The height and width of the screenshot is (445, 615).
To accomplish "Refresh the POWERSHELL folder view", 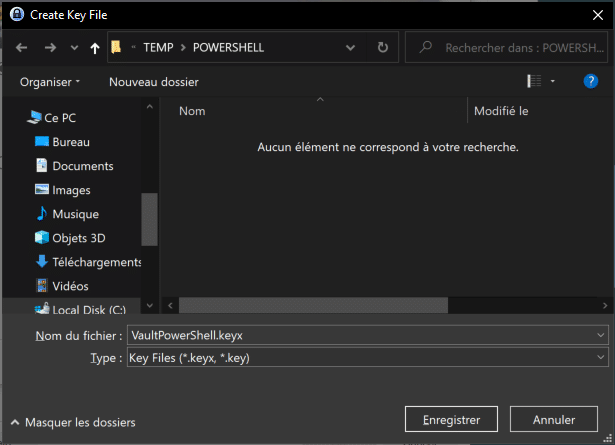I will (383, 47).
